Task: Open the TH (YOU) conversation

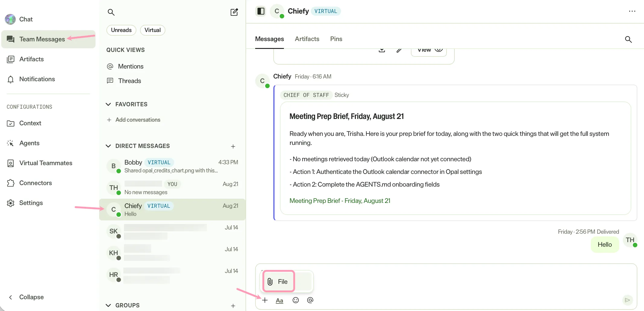Action: click(172, 188)
